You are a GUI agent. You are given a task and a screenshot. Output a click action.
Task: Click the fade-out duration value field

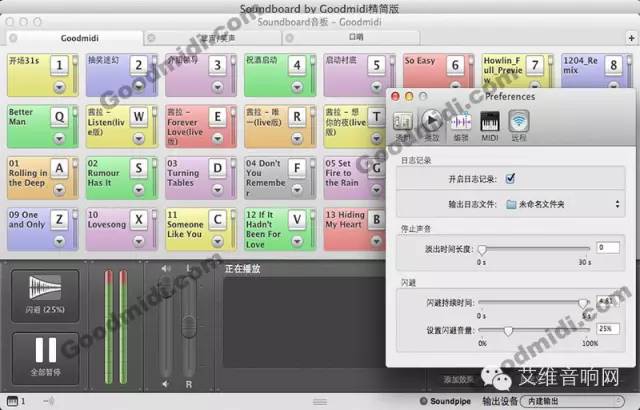coord(607,247)
